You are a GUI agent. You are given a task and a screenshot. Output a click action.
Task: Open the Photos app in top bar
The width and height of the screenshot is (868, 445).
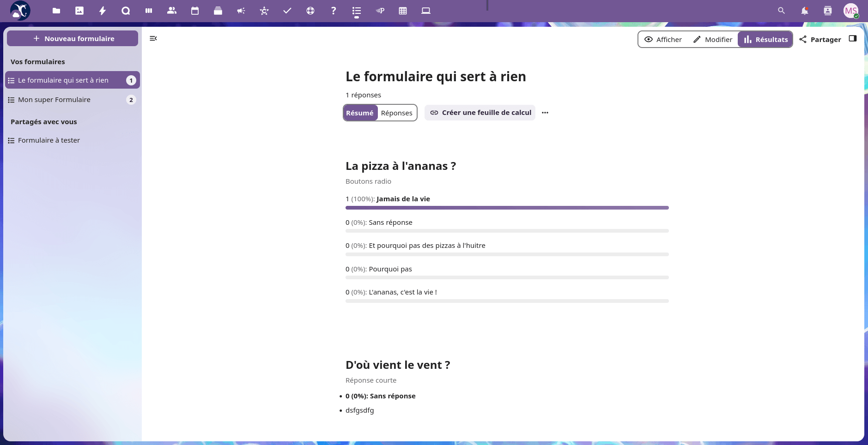coord(79,11)
